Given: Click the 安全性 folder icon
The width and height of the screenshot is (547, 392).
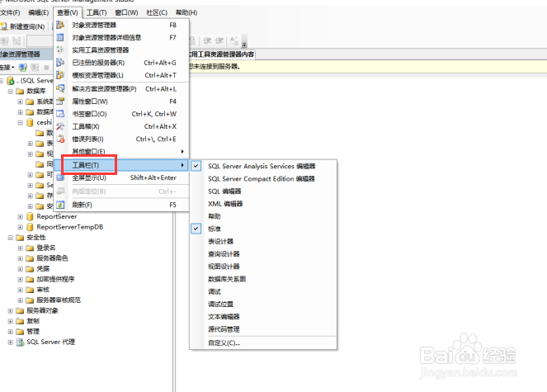Looking at the screenshot, I should click(x=20, y=238).
